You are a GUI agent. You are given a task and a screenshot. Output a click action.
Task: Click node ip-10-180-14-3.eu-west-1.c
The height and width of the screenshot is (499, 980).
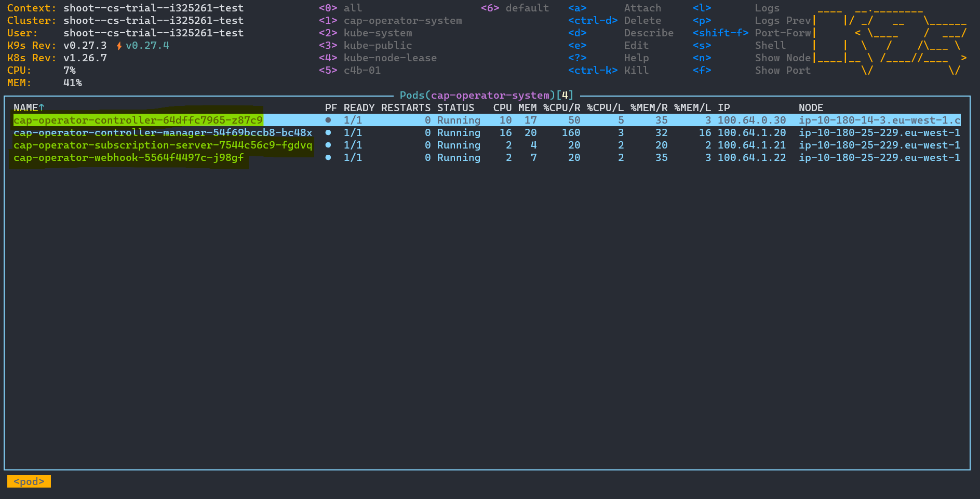tap(880, 120)
